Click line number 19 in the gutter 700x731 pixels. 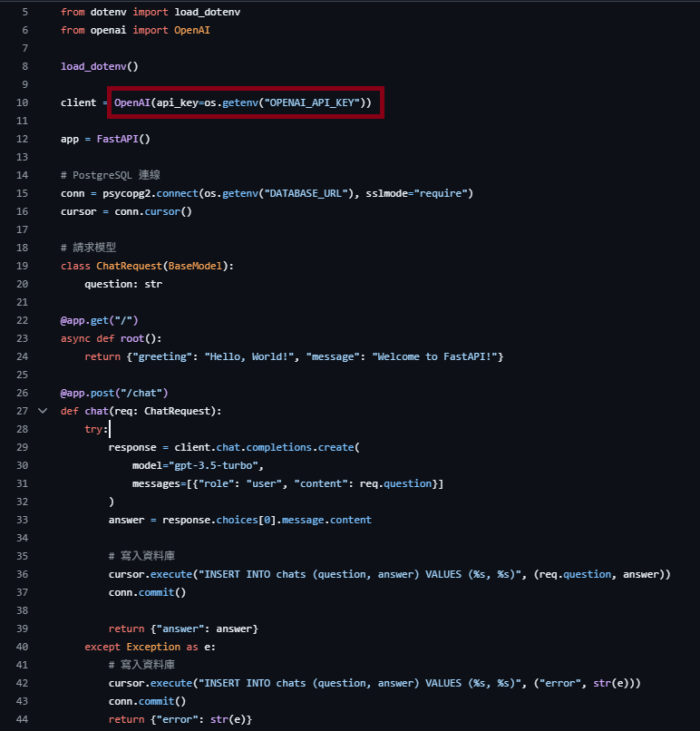tap(22, 266)
